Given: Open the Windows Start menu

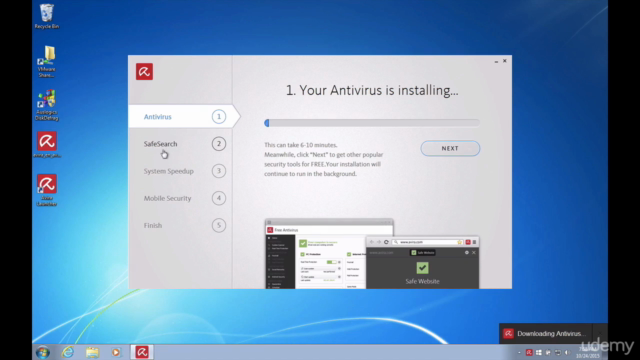Looking at the screenshot, I should point(42,352).
